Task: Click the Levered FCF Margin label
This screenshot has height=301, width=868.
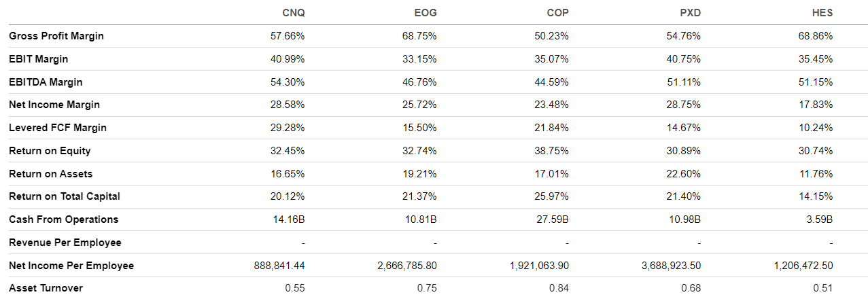Action: (x=58, y=128)
